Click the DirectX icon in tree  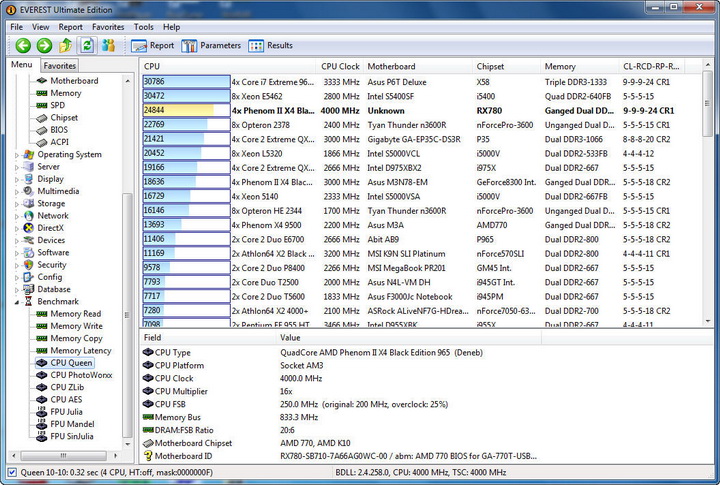pyautogui.click(x=28, y=228)
